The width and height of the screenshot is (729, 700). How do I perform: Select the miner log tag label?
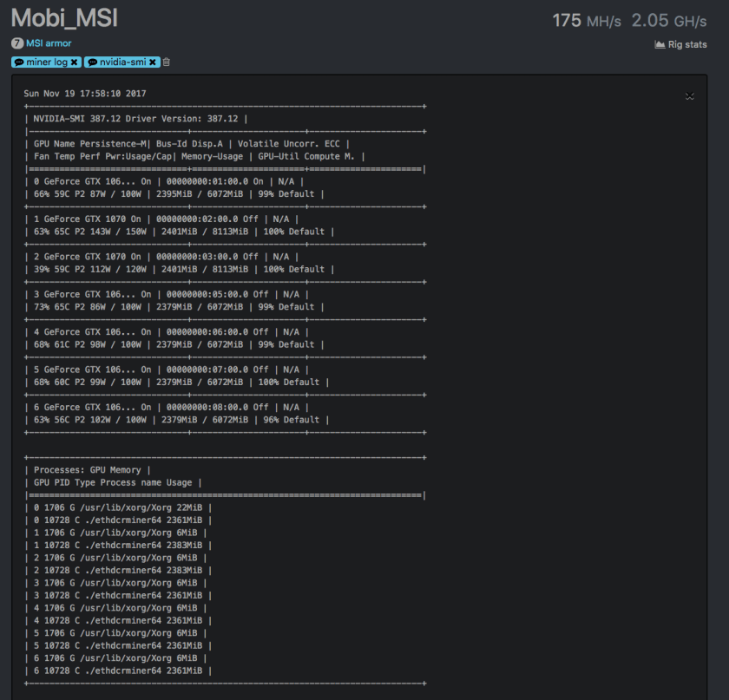48,62
